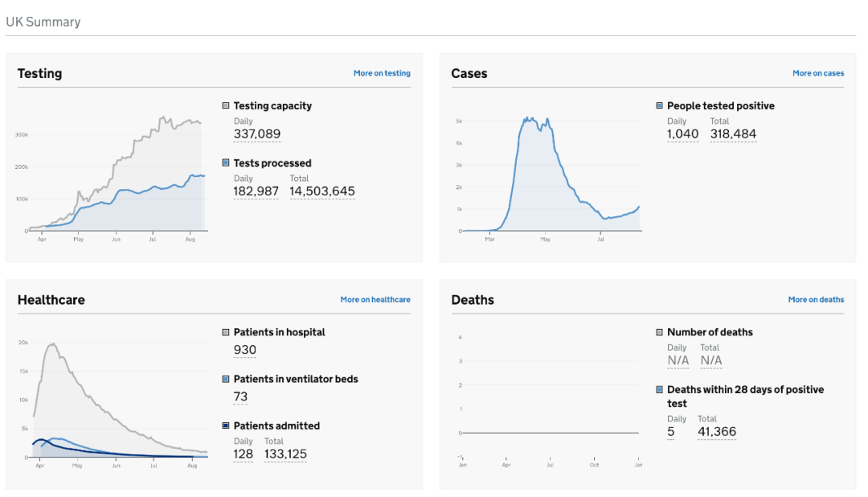Click the People tested positive legend swatch
This screenshot has height=497, width=868.
pyautogui.click(x=659, y=105)
